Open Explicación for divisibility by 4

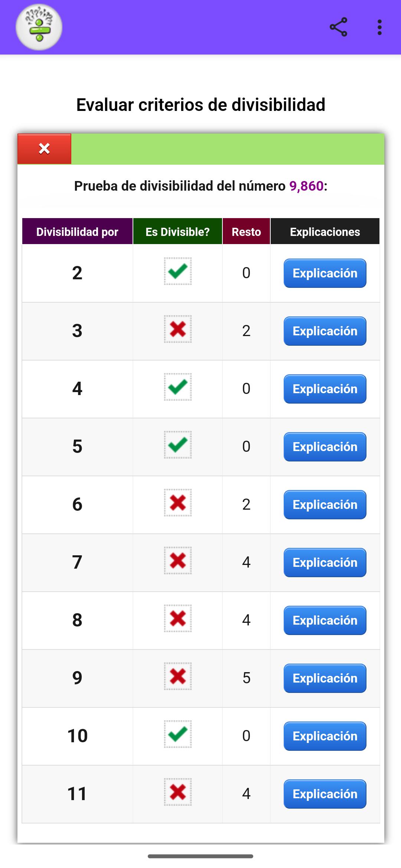click(325, 389)
